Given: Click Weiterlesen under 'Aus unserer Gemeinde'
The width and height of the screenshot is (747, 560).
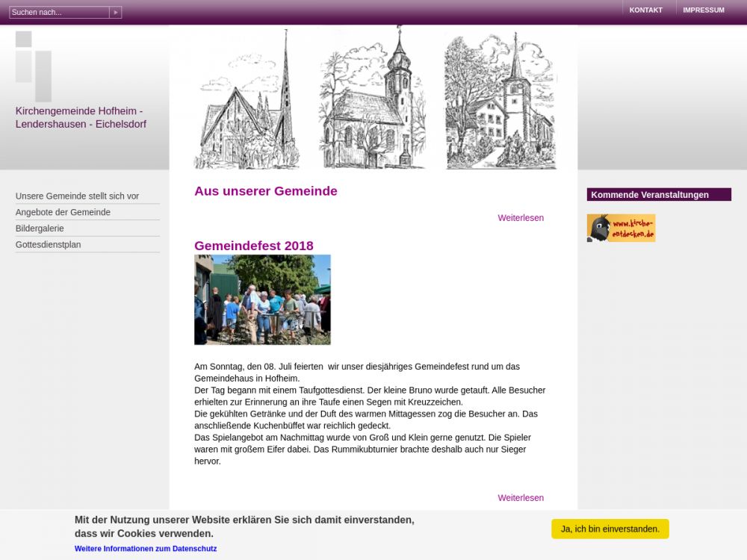Looking at the screenshot, I should pos(521,218).
